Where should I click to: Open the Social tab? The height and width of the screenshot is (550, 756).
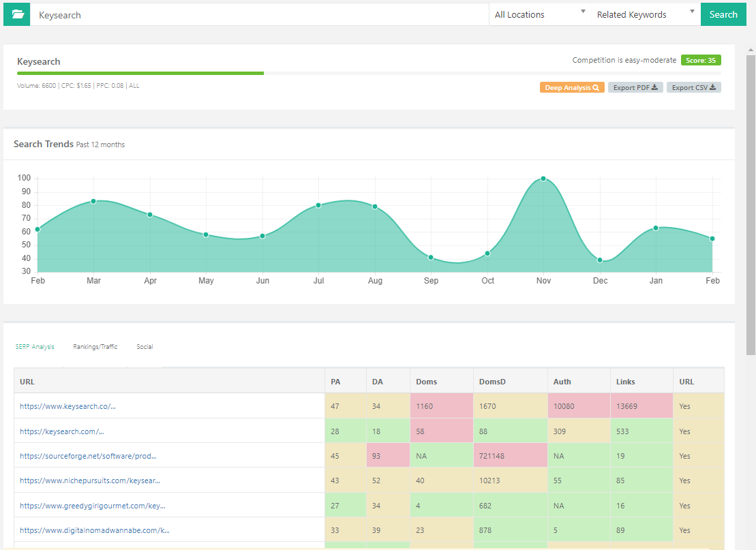click(145, 347)
